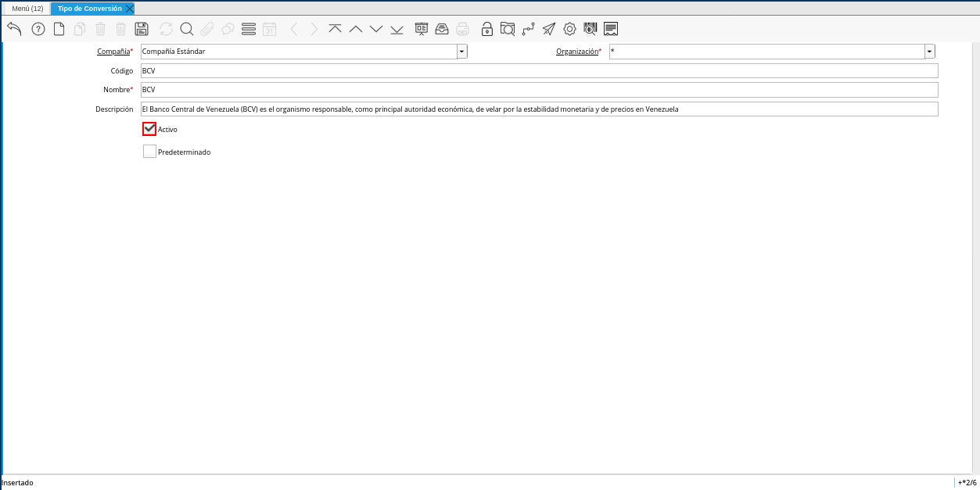Lock the record with the padlock icon

pyautogui.click(x=486, y=28)
